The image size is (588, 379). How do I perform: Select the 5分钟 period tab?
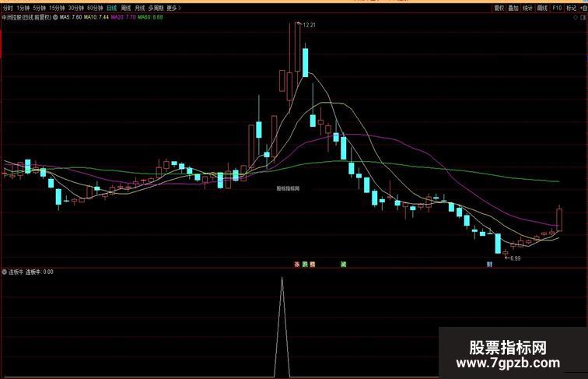pos(39,8)
